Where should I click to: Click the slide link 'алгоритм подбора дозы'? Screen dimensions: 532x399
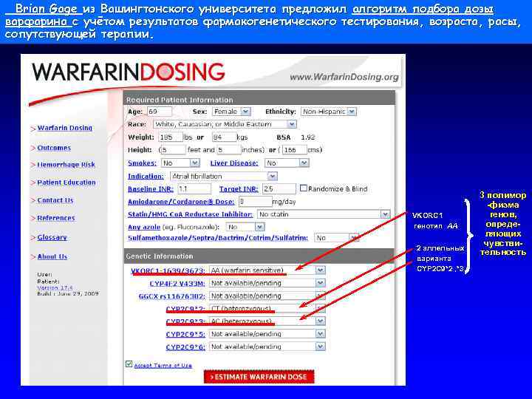pos(423,8)
